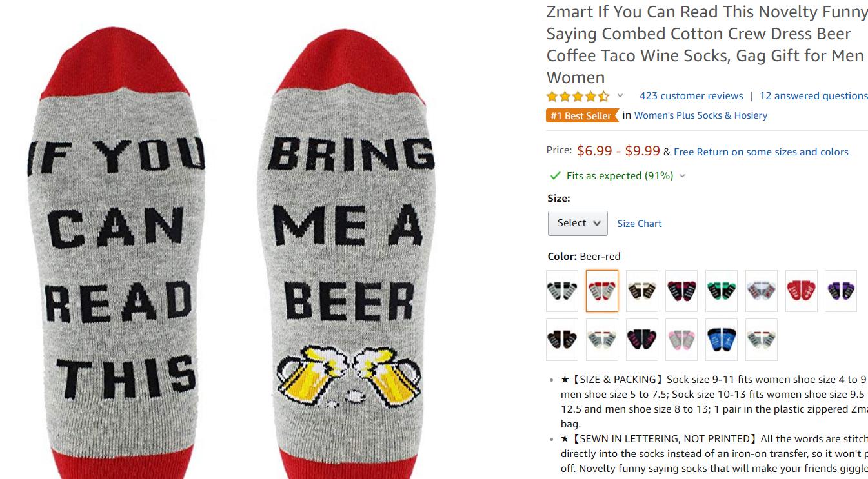Screen dimensions: 868x479
Task: Select the currently highlighted Beer-red swatch
Action: tap(602, 291)
